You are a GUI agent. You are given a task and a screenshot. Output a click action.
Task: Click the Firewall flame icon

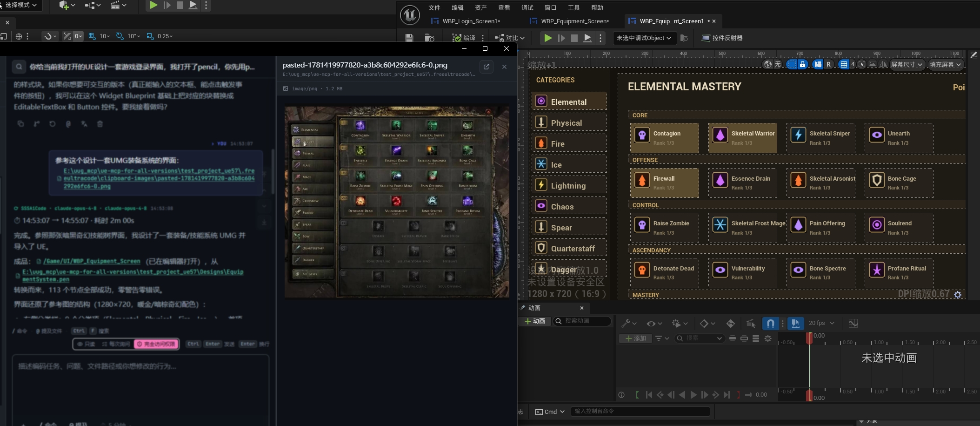pos(642,180)
